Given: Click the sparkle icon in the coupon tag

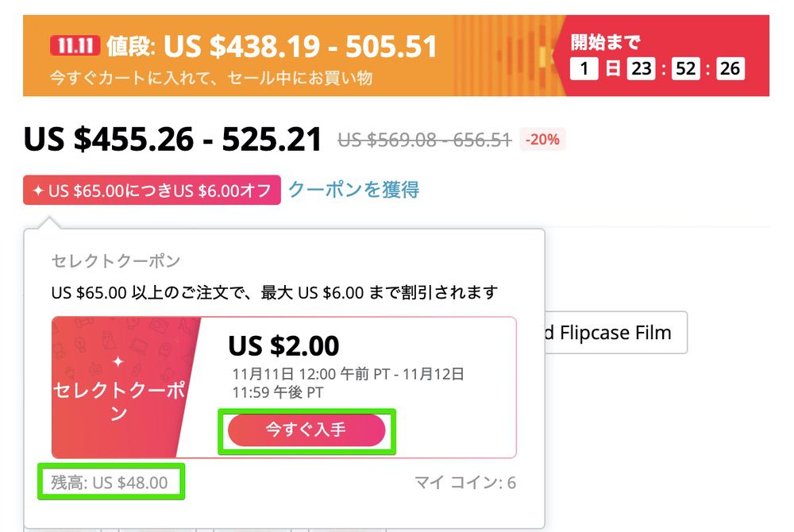Looking at the screenshot, I should tap(37, 191).
